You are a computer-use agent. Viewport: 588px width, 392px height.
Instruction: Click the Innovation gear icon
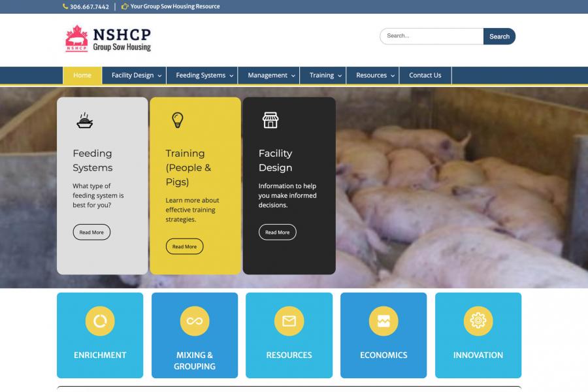[478, 321]
